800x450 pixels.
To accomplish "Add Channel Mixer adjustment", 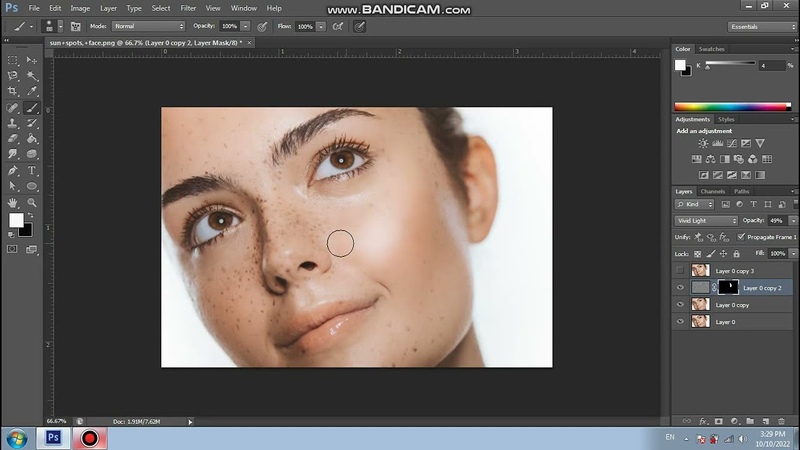I will [x=753, y=159].
